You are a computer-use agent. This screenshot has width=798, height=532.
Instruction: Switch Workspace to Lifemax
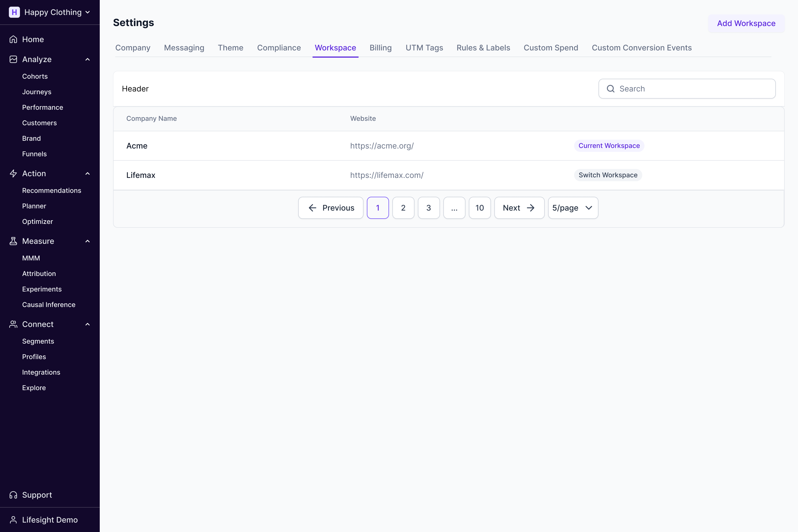[x=608, y=175]
